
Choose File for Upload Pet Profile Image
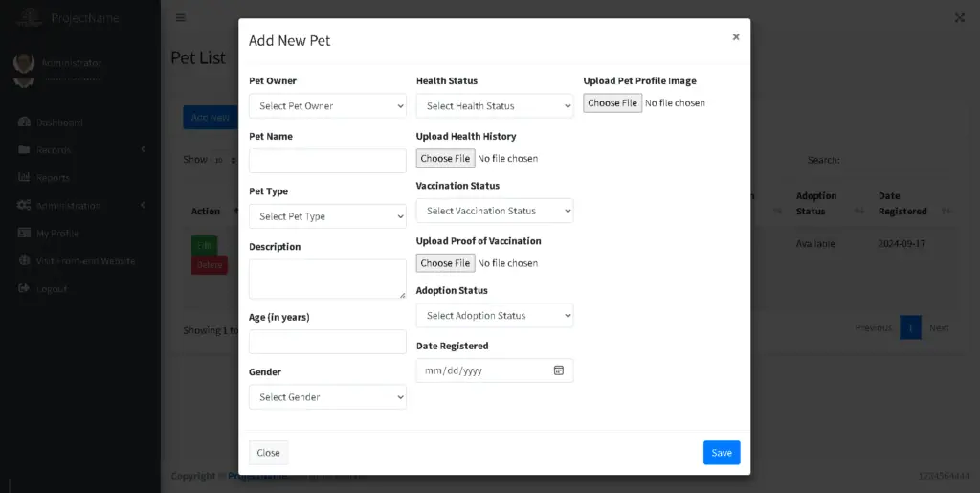coord(612,103)
